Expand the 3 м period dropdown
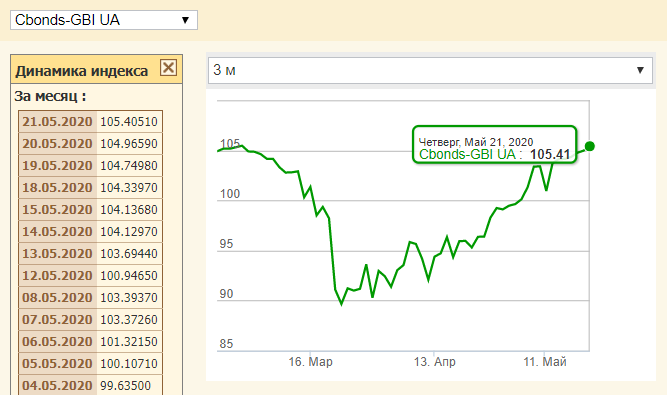 (x=430, y=70)
